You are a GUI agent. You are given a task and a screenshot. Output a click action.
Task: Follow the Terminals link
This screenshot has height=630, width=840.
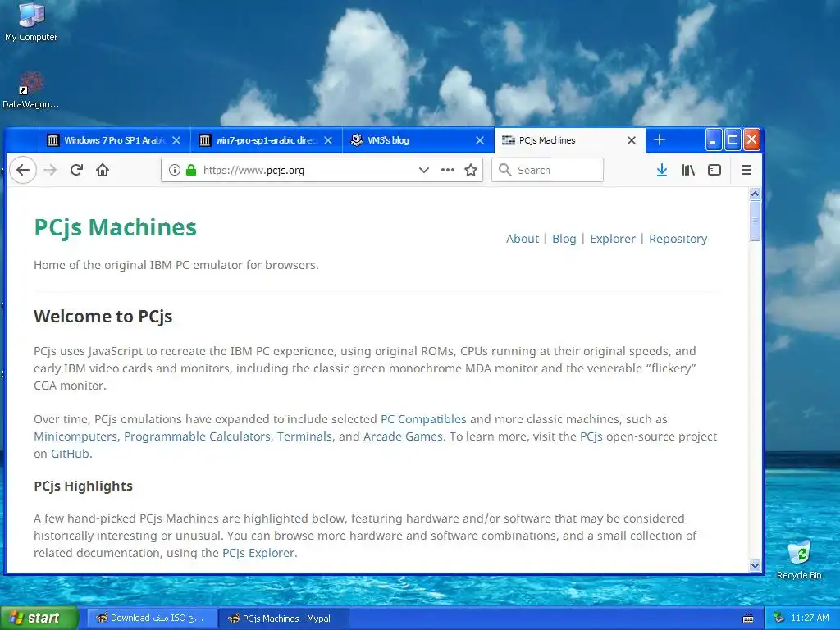pyautogui.click(x=304, y=436)
